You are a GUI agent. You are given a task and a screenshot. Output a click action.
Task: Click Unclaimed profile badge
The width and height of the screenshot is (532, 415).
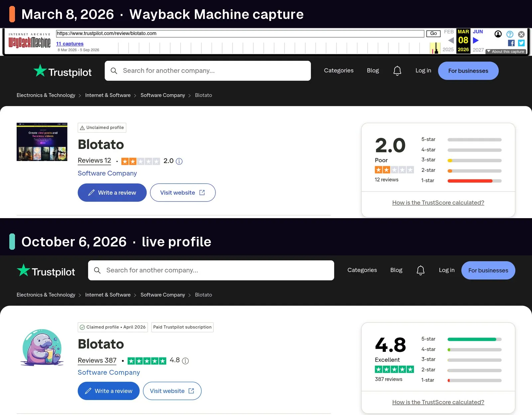tap(102, 128)
